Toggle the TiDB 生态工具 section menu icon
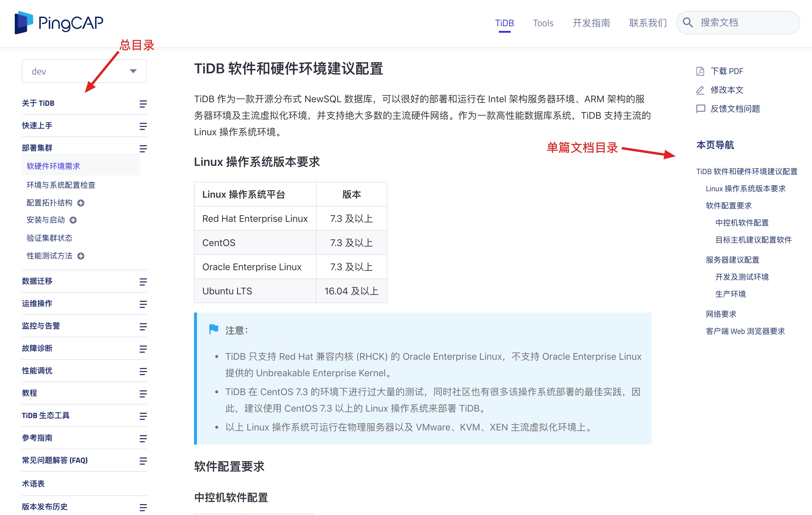 143,416
